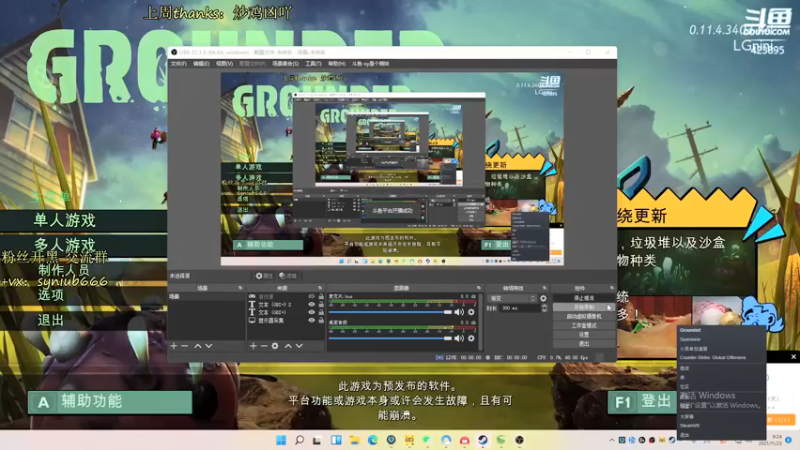Move source down in the Sources toolbar

tap(299, 346)
